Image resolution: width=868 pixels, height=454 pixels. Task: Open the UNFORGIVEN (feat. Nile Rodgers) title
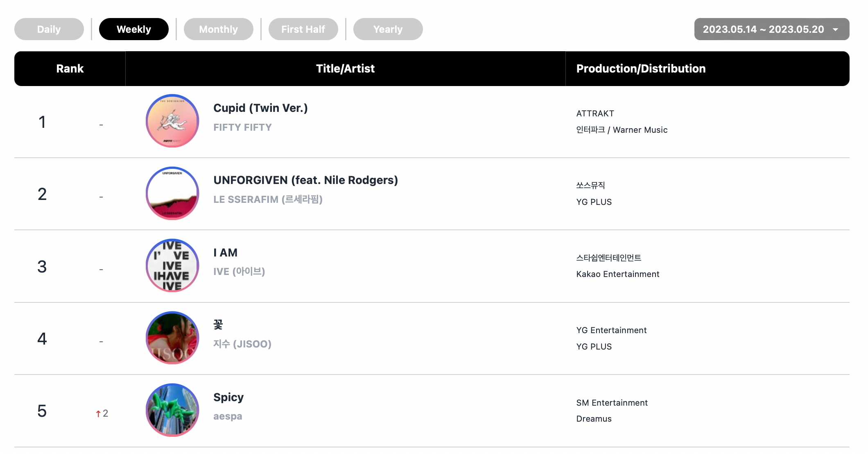tap(306, 180)
